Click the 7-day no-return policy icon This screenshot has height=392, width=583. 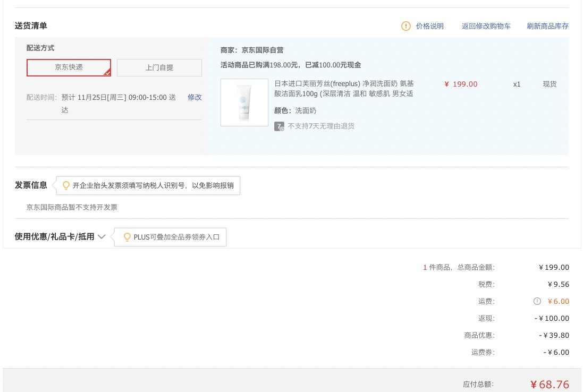point(279,126)
